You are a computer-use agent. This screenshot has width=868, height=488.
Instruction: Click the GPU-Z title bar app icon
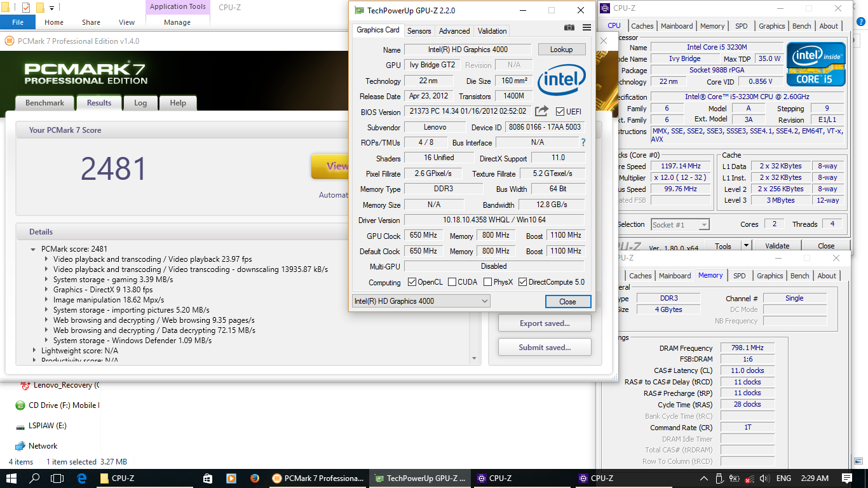(360, 10)
